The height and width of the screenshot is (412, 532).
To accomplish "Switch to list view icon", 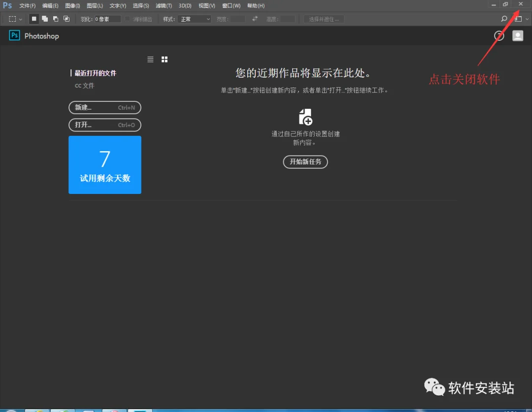I will pos(150,60).
